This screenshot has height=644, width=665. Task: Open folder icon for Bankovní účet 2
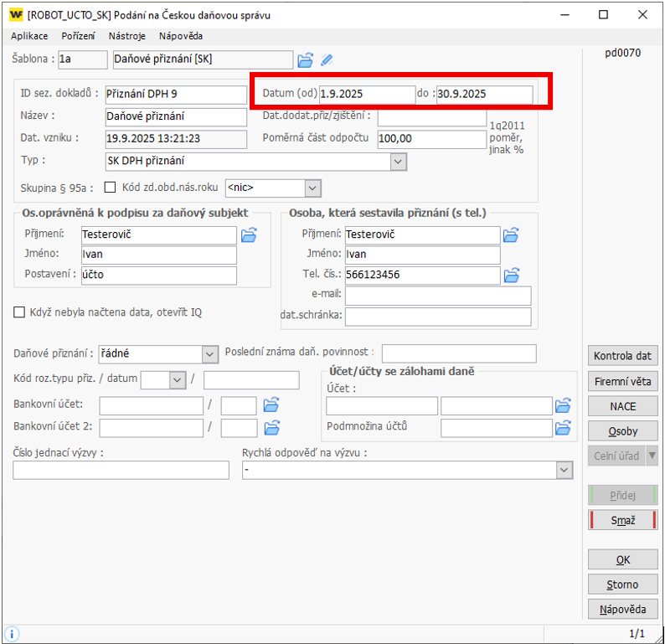(271, 427)
